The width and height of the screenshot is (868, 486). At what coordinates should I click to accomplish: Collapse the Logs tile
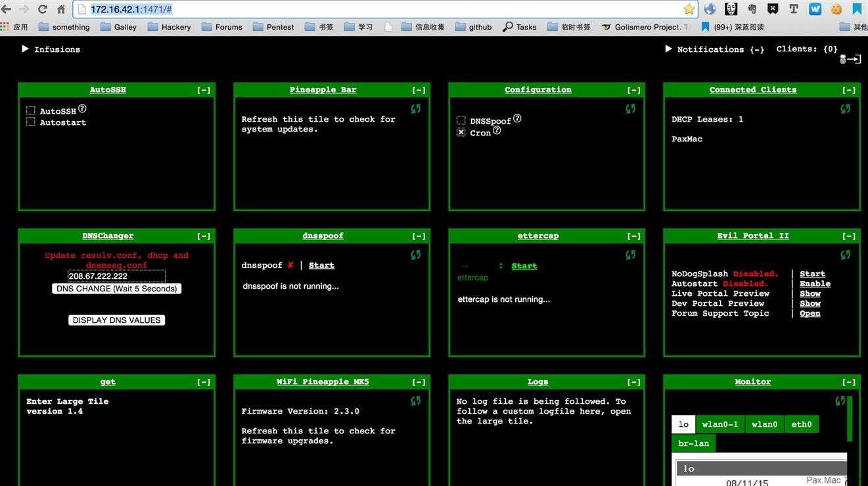pos(633,382)
